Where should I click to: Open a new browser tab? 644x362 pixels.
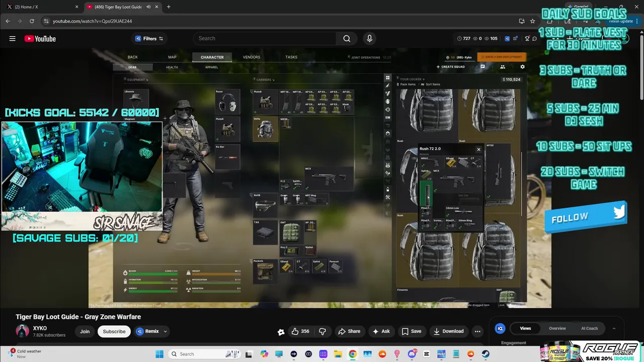[x=169, y=7]
